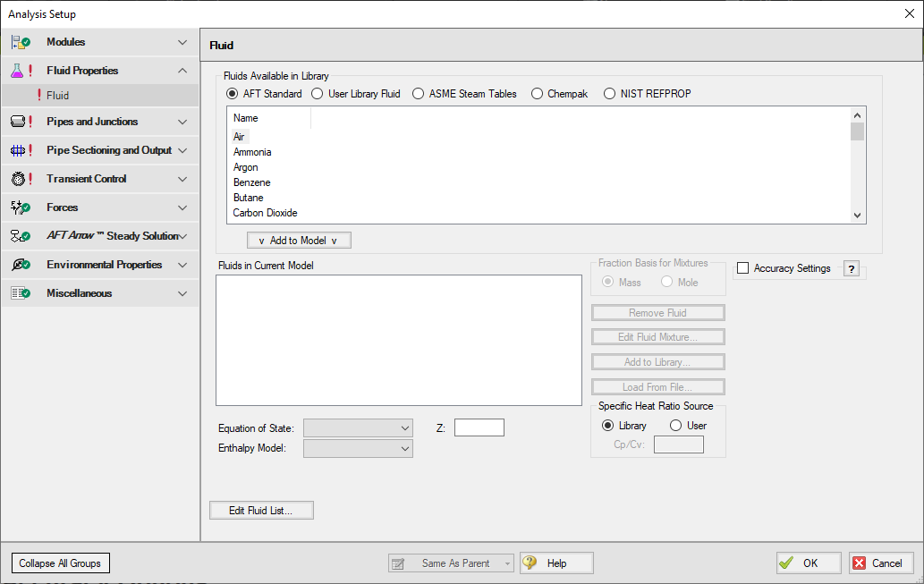Choose the NIST REFPROP fluid library

click(610, 94)
